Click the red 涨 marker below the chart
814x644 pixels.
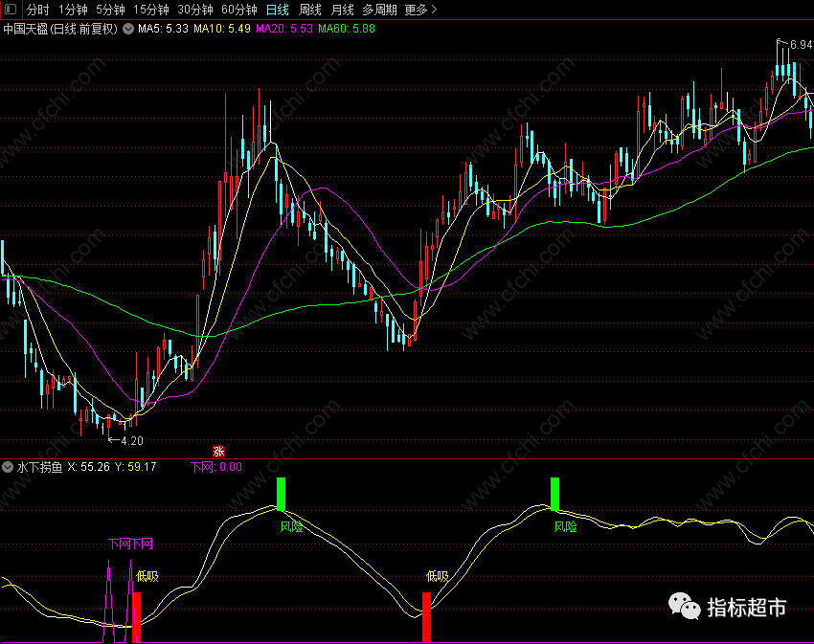pyautogui.click(x=218, y=451)
